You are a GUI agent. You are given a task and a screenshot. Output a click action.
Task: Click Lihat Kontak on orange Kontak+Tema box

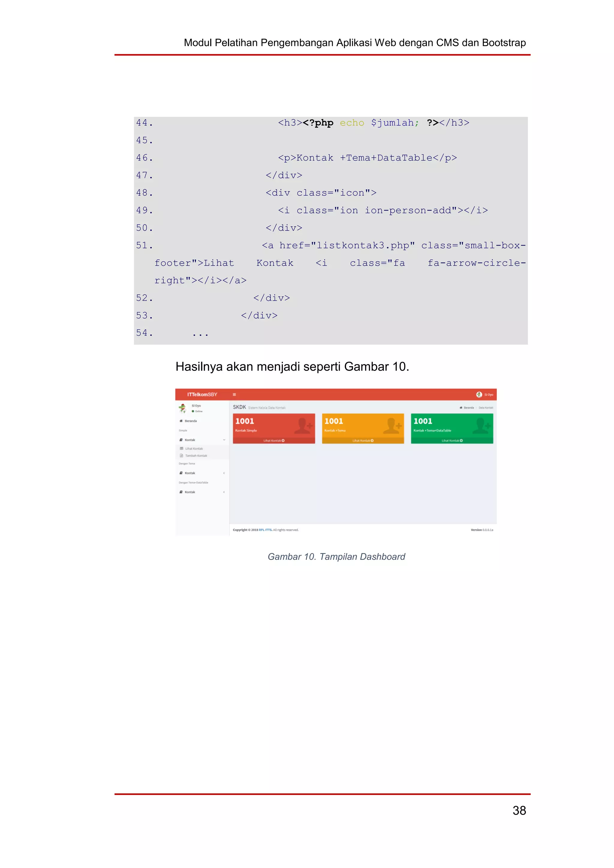point(363,440)
